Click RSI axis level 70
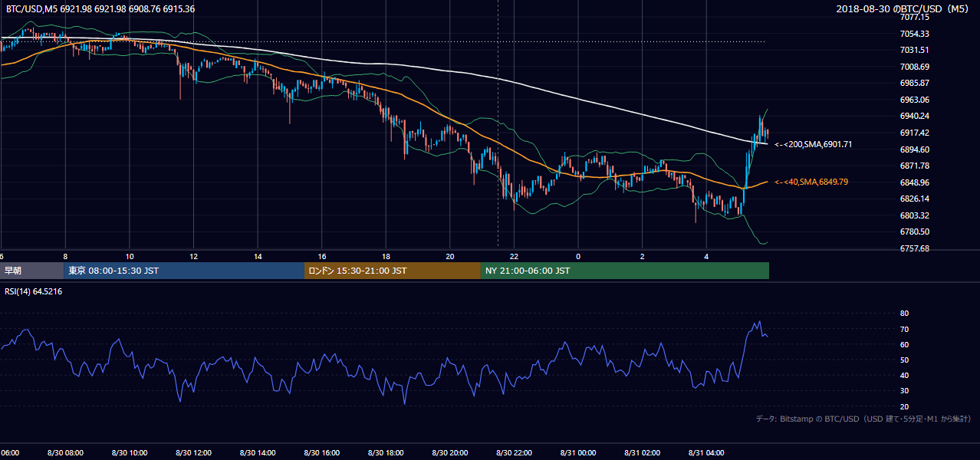Viewport: 980px width, 460px height. point(905,329)
